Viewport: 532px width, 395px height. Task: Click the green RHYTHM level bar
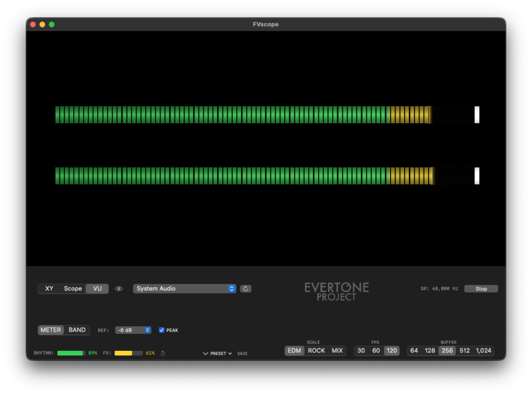click(71, 353)
